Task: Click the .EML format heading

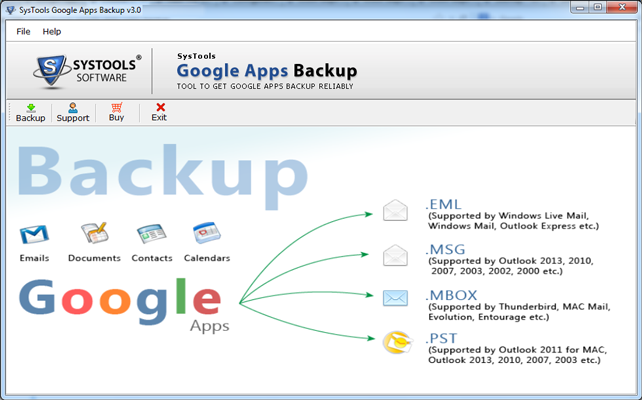Action: click(443, 204)
